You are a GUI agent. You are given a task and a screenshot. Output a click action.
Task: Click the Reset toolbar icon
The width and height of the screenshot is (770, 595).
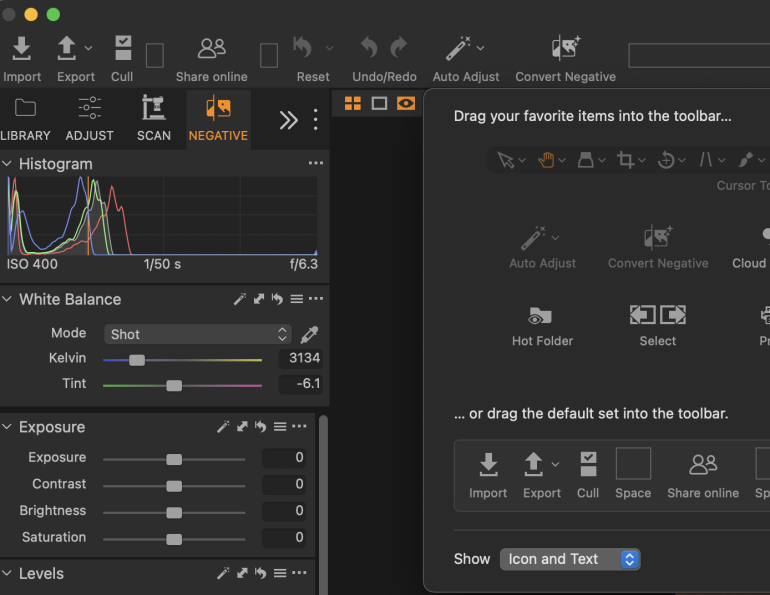point(302,48)
